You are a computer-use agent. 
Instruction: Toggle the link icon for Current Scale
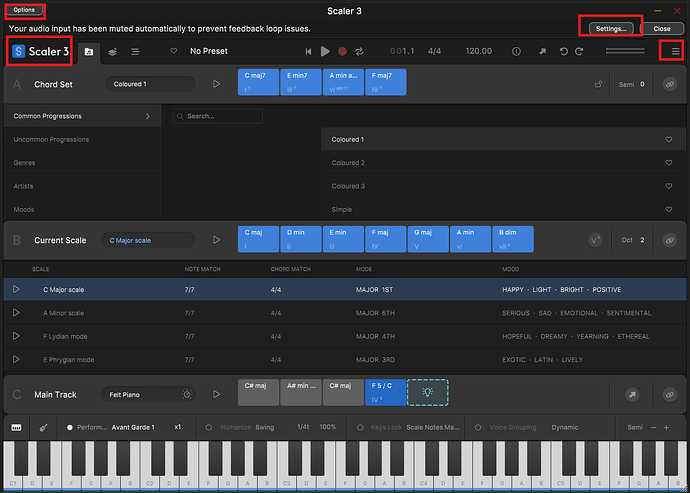[670, 240]
